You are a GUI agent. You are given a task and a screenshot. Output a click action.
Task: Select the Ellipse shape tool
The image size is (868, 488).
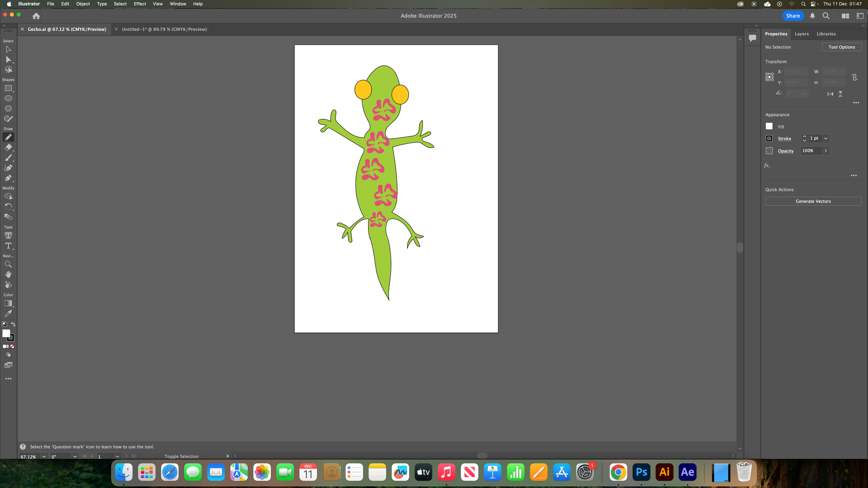click(8, 98)
